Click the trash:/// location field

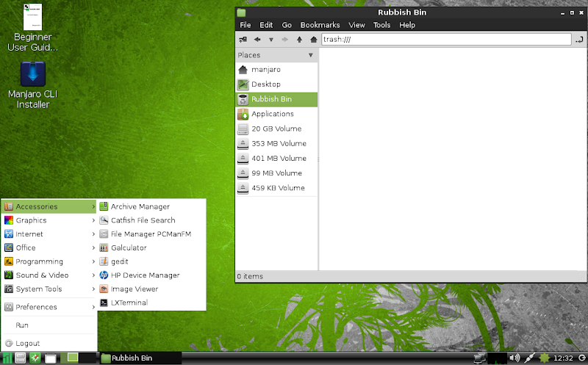coord(446,40)
